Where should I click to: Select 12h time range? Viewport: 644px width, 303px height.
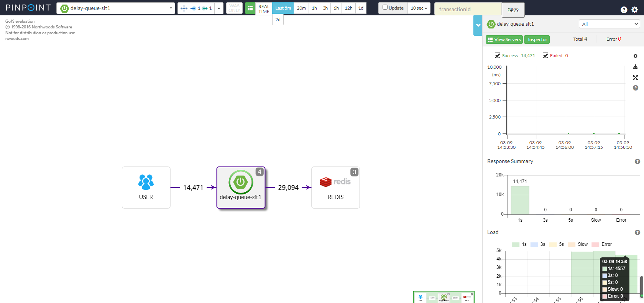click(x=348, y=8)
